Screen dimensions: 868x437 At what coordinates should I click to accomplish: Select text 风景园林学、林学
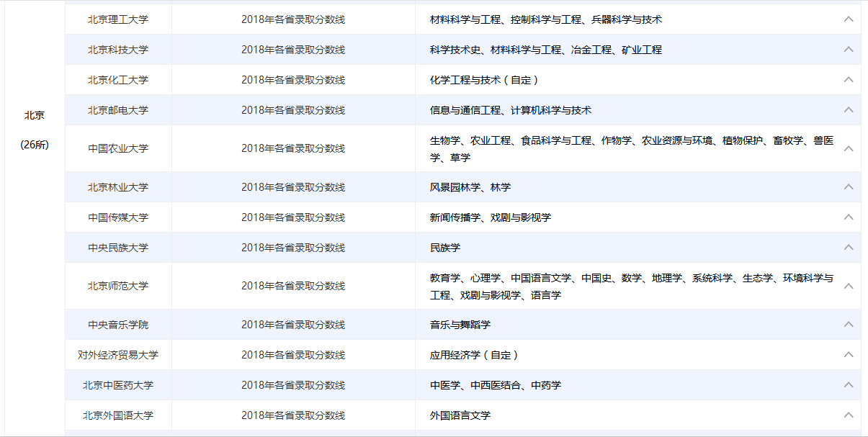[470, 187]
